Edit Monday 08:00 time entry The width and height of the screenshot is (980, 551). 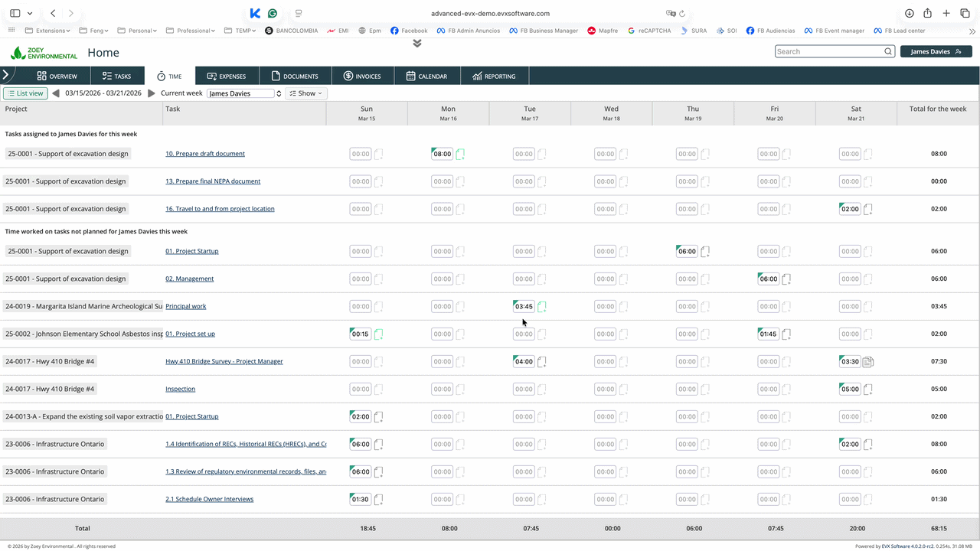coord(443,154)
